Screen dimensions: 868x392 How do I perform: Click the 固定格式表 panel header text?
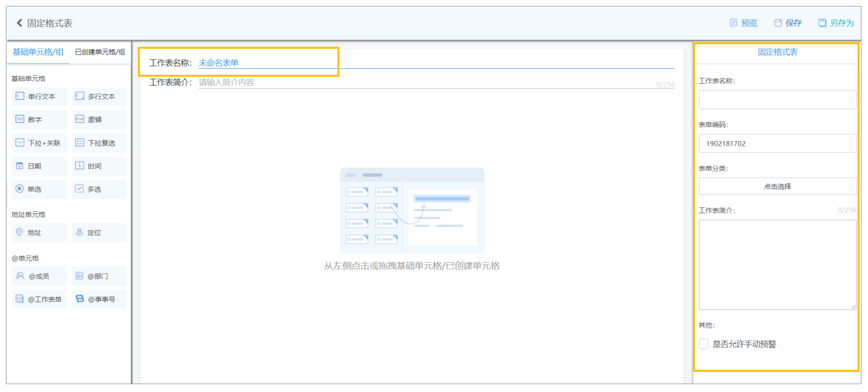click(x=778, y=53)
